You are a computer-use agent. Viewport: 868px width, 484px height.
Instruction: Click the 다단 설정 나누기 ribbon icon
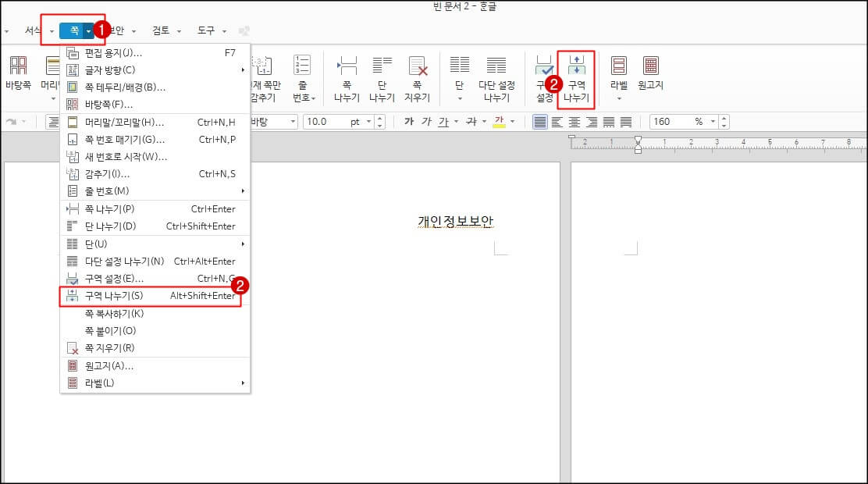(x=496, y=78)
